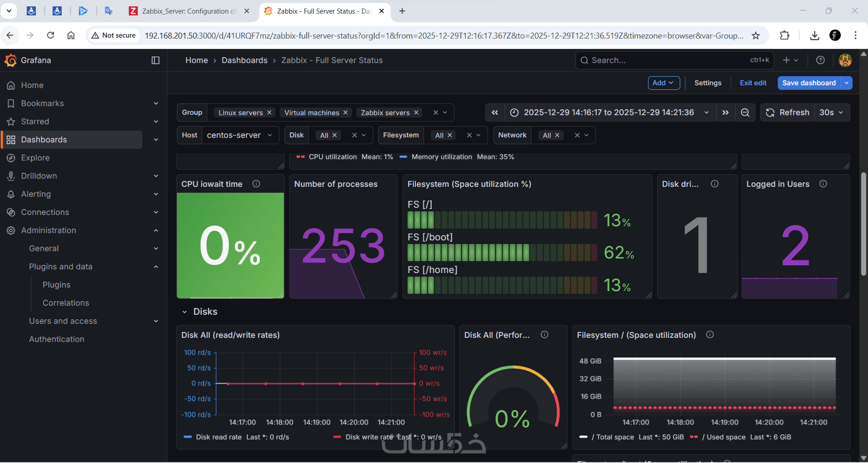The height and width of the screenshot is (463, 868).
Task: Open the Help question mark icon
Action: click(820, 60)
